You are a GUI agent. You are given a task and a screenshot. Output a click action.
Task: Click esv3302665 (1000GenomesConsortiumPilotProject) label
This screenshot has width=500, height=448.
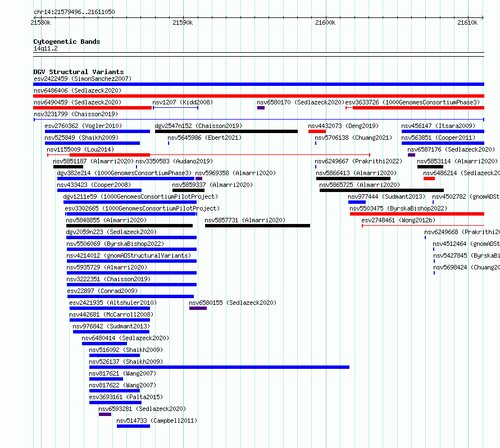click(142, 208)
